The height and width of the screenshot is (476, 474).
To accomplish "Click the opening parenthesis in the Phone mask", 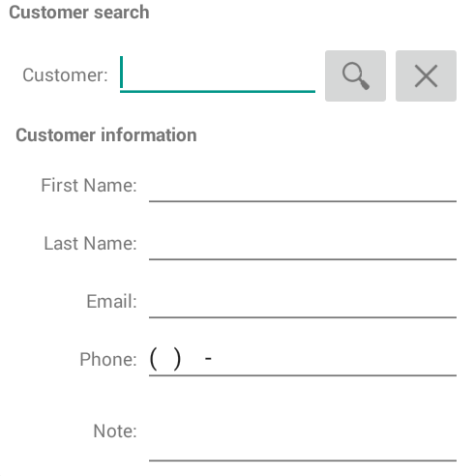I will click(154, 359).
